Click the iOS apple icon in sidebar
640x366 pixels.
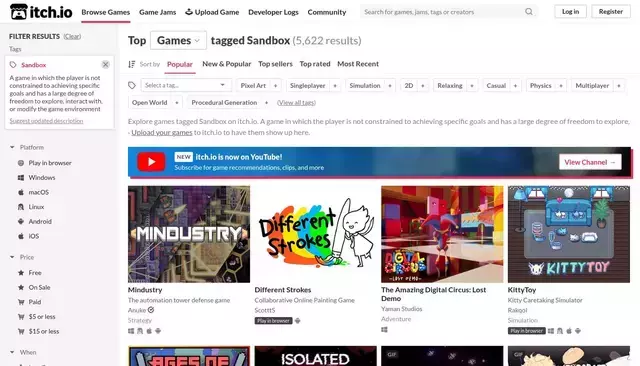click(21, 236)
